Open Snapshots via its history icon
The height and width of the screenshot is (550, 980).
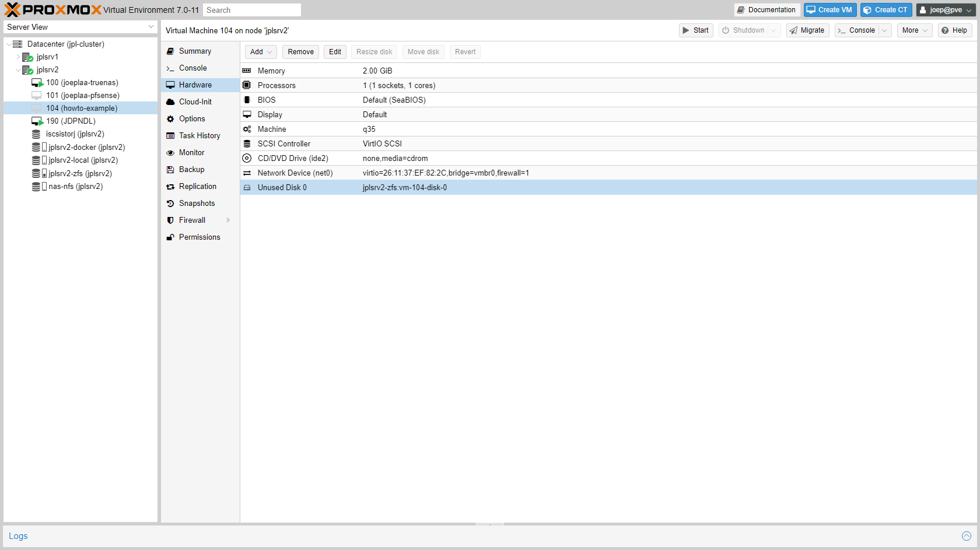click(170, 203)
